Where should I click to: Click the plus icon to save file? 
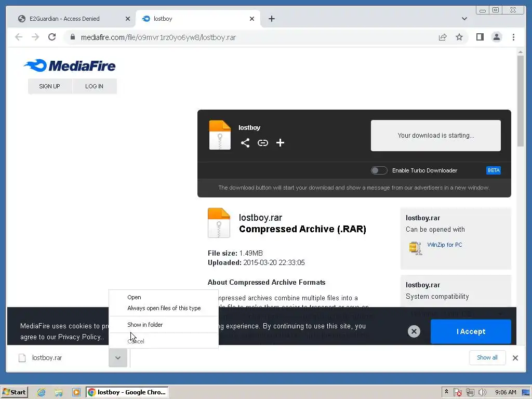(280, 143)
